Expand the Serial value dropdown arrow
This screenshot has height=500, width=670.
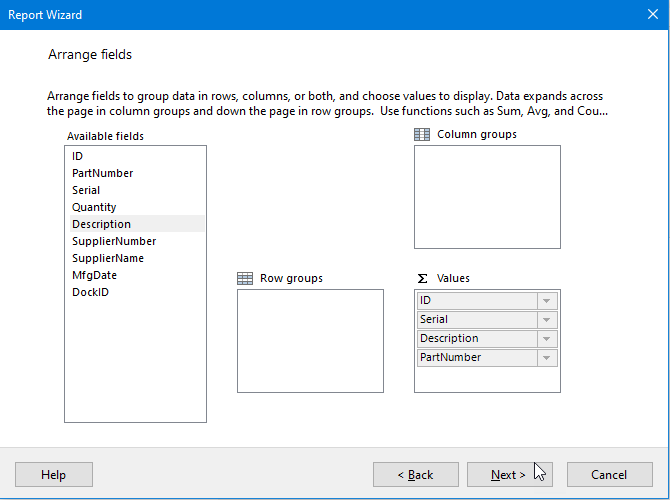(x=547, y=320)
